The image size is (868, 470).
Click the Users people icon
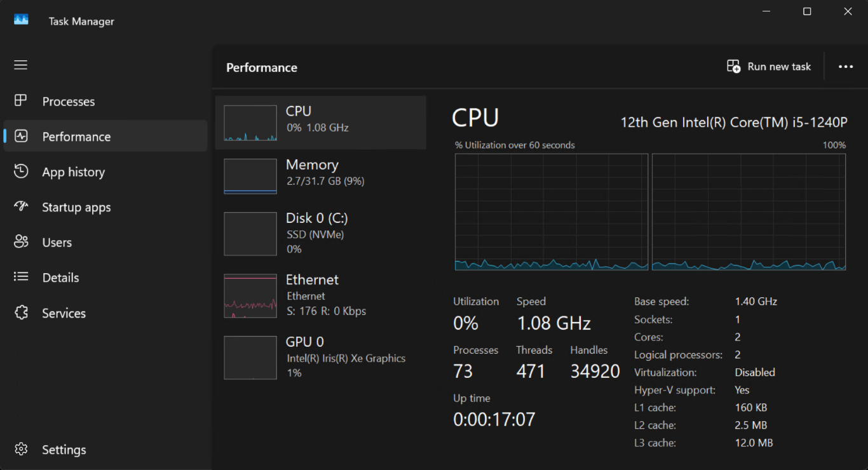click(21, 242)
